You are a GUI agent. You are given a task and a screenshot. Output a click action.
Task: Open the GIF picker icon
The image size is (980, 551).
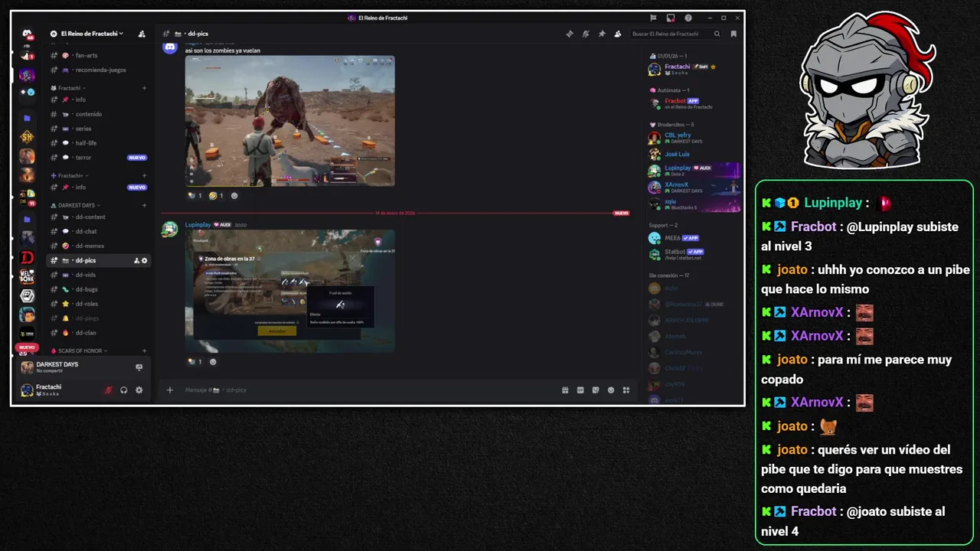580,390
